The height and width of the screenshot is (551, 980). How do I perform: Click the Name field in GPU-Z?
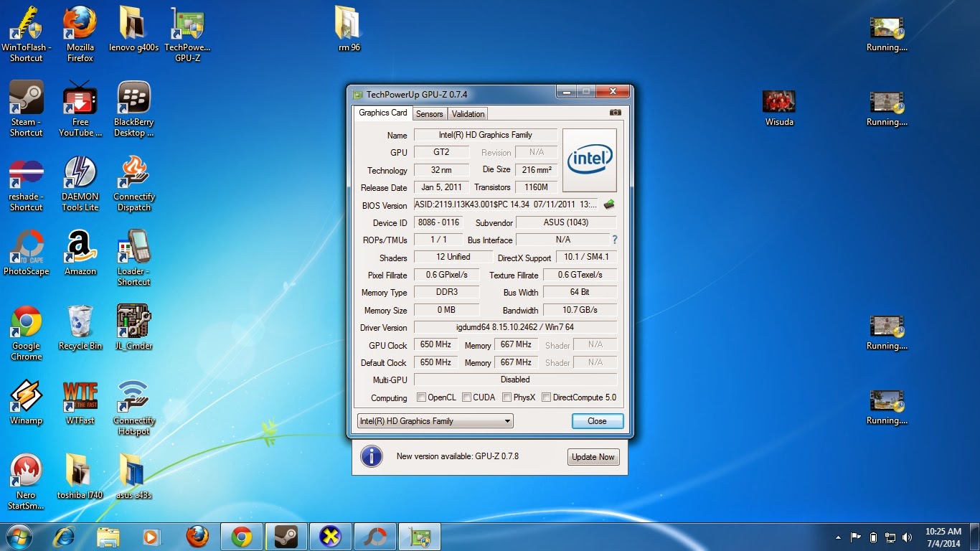click(x=486, y=135)
